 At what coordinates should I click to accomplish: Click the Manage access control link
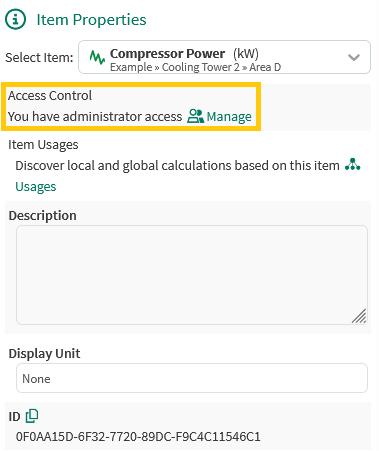point(229,116)
